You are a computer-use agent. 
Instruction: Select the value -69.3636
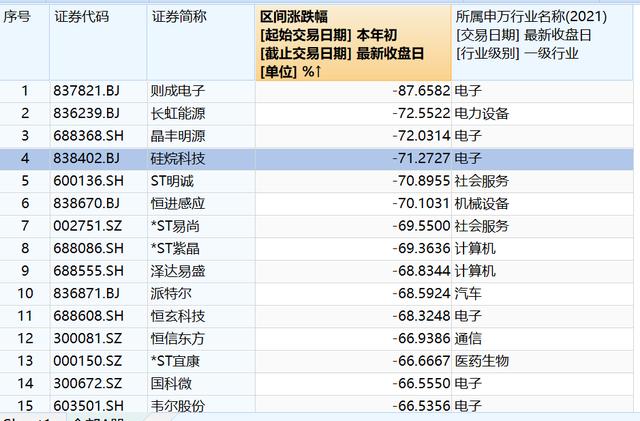(421, 248)
